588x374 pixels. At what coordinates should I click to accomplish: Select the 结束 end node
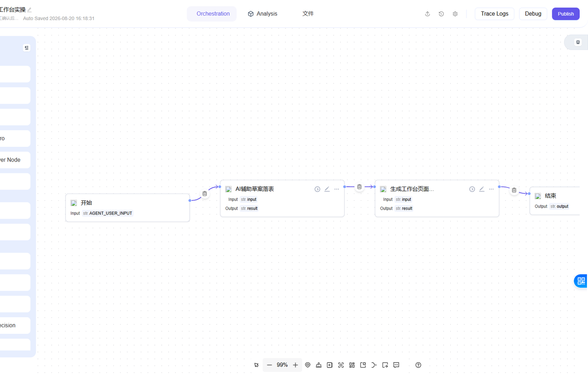555,201
